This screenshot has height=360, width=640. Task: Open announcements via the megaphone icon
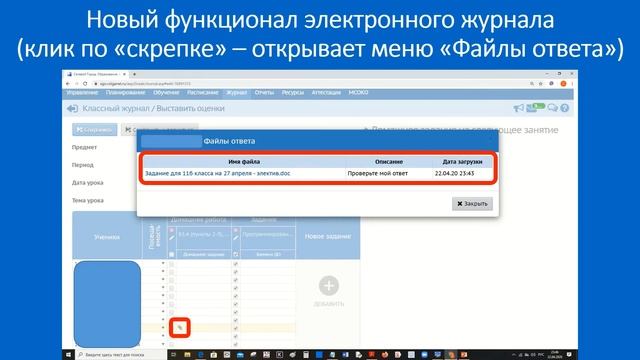pos(518,108)
